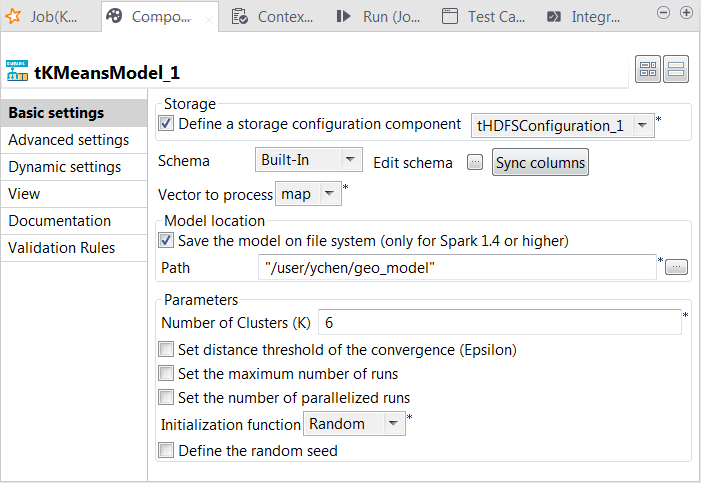701x483 pixels.
Task: Enable Set the maximum number of runs
Action: pos(166,374)
